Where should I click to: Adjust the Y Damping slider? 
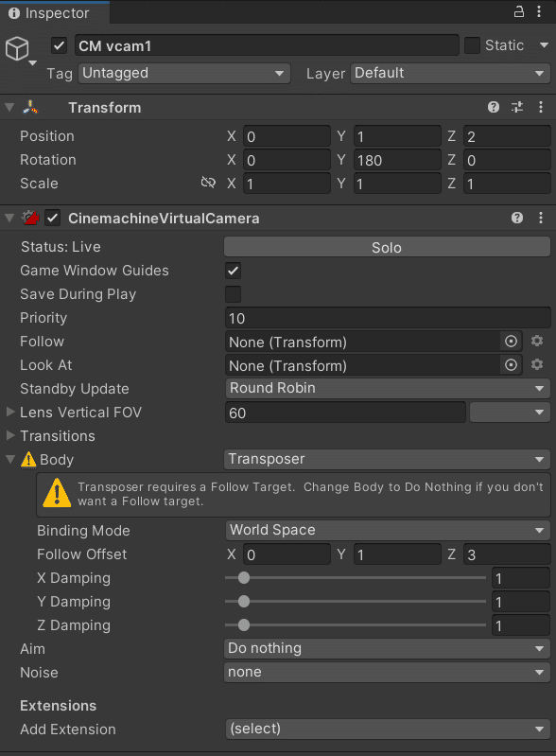[356, 601]
